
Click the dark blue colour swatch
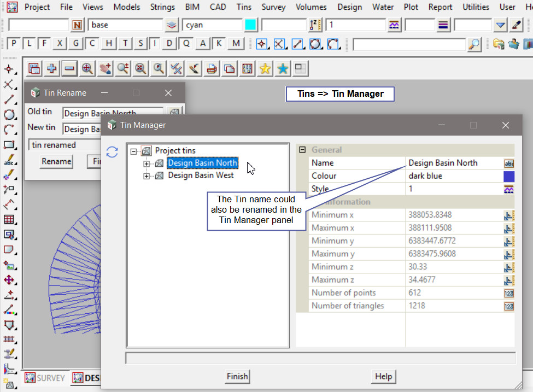pos(508,176)
